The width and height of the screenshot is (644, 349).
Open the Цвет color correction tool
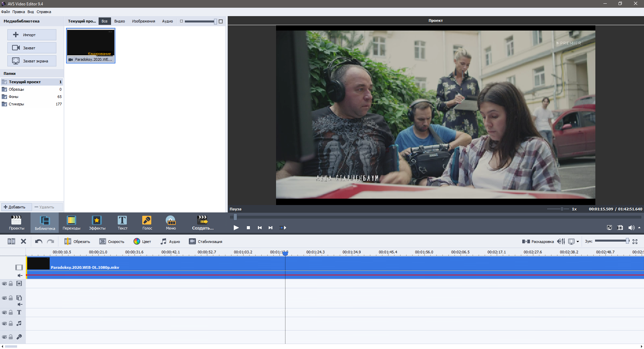point(142,241)
